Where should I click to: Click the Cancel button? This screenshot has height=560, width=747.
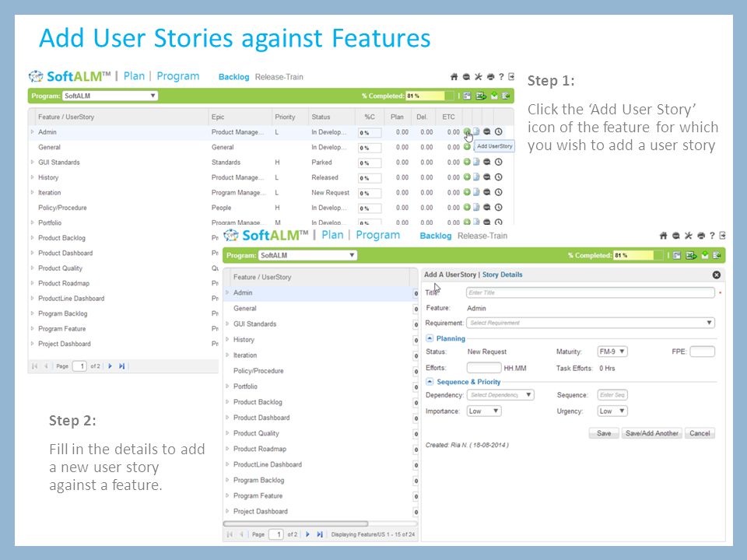pyautogui.click(x=700, y=433)
